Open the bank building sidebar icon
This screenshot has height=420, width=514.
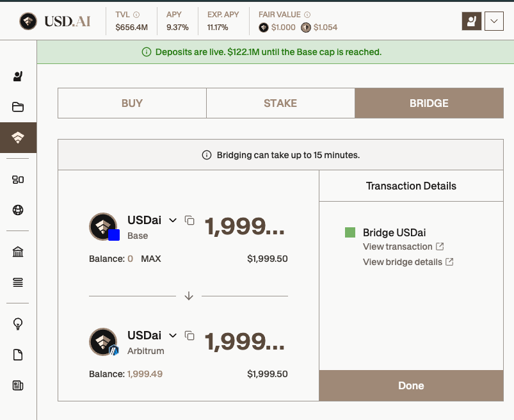tap(18, 252)
